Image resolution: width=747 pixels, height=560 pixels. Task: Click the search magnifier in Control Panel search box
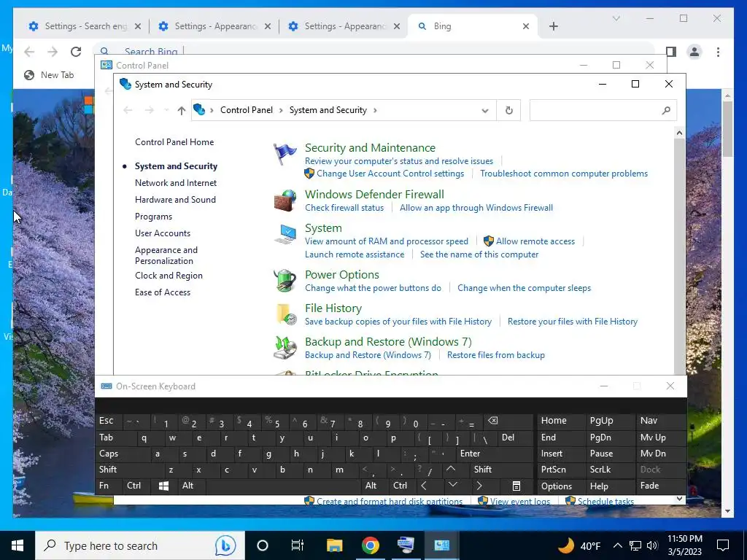[x=666, y=111]
